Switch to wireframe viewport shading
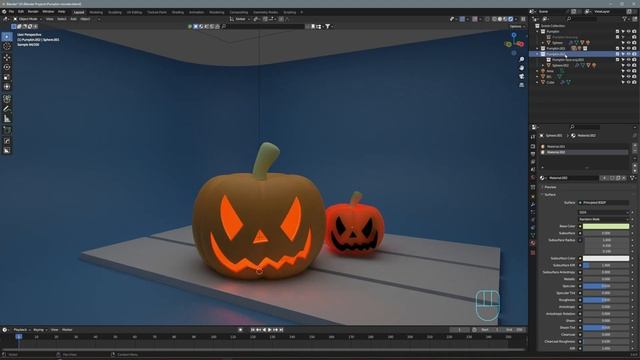Viewport: 640px width, 360px height. [494, 19]
